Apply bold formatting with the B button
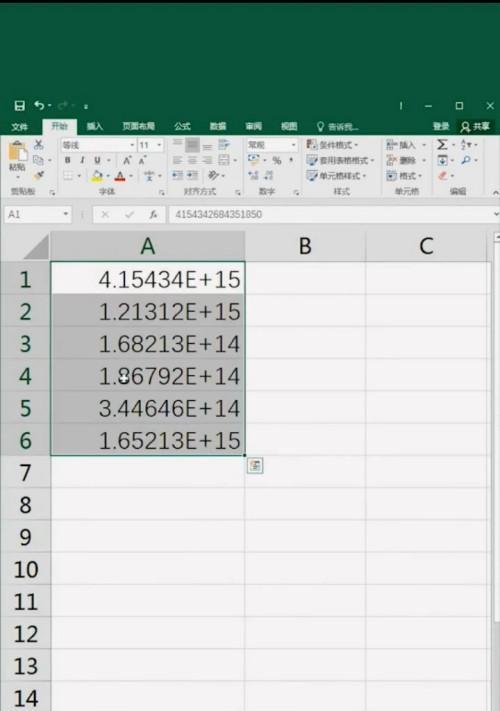 68,160
